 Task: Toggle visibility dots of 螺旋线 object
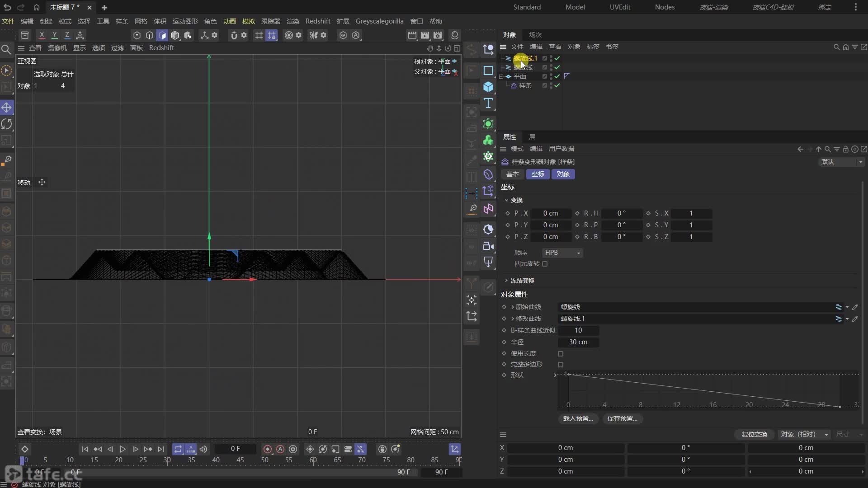[551, 67]
